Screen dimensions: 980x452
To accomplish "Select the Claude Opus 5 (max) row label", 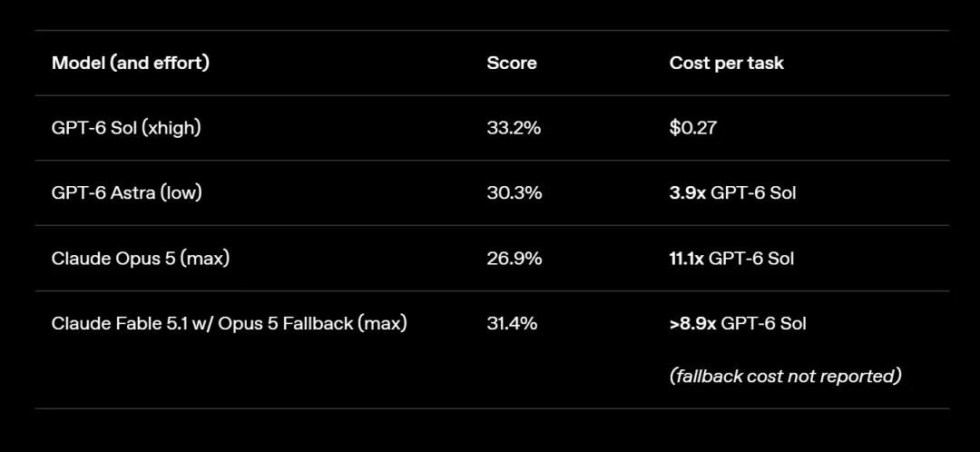I will [x=140, y=258].
